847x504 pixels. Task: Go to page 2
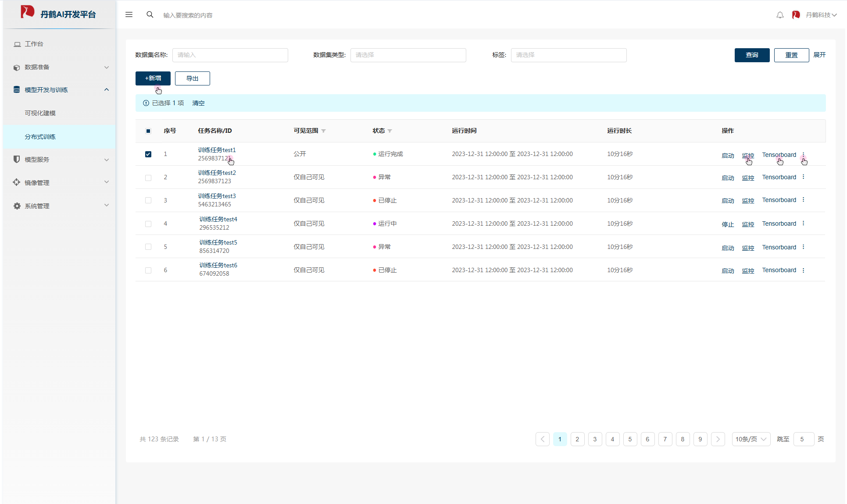[x=578, y=439]
